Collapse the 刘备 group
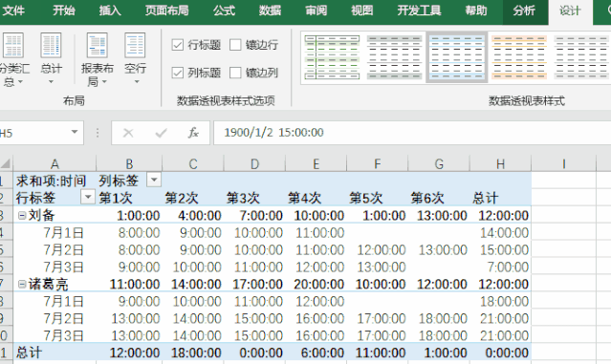 click(22, 215)
